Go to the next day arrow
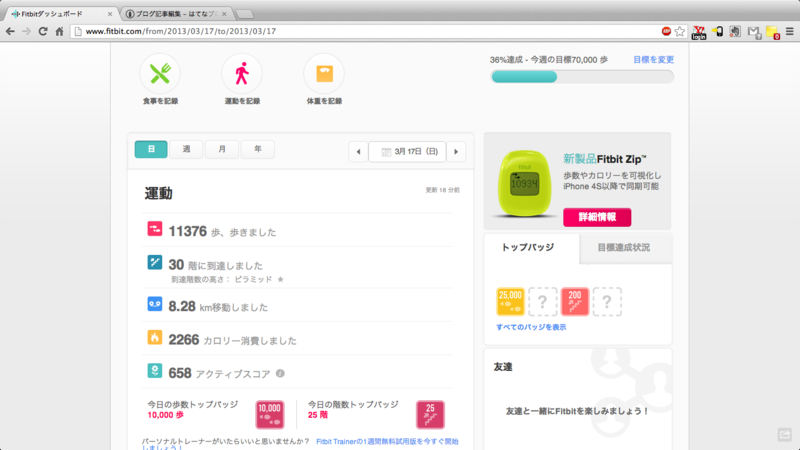This screenshot has width=800, height=450. pyautogui.click(x=456, y=152)
